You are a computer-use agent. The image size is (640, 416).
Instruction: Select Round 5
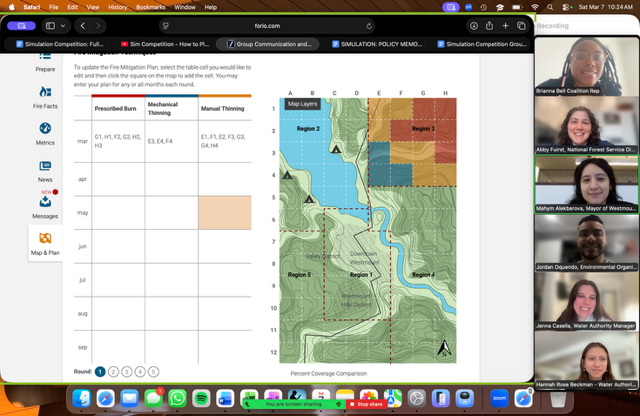click(153, 372)
